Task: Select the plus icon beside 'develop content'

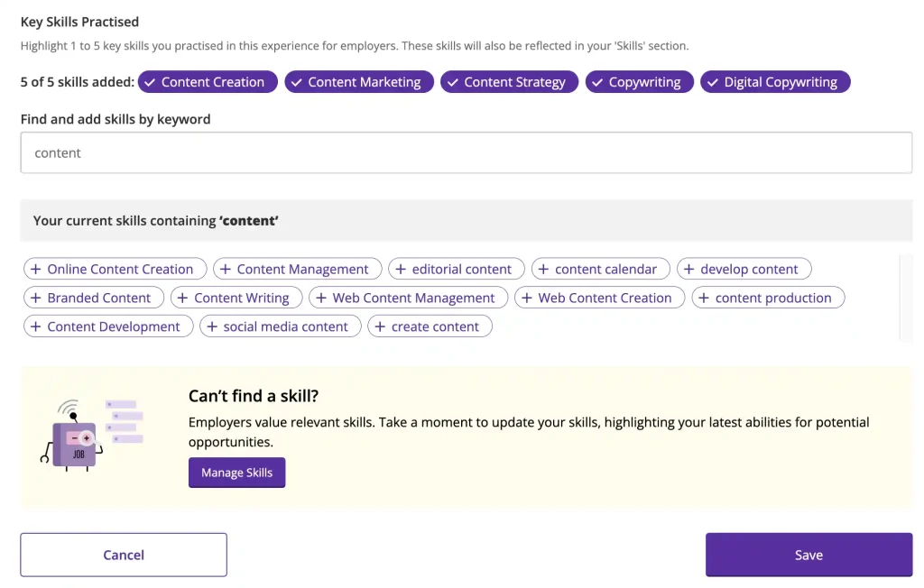Action: coord(689,268)
